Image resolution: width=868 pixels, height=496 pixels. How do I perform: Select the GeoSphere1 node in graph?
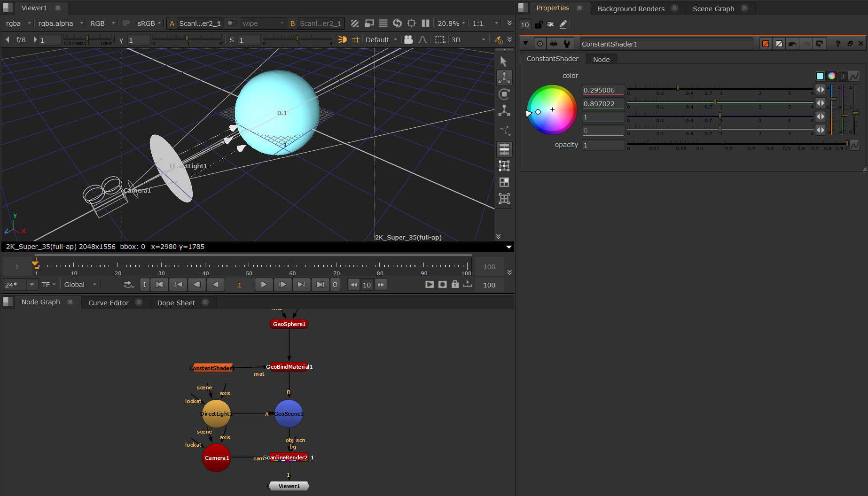tap(289, 324)
